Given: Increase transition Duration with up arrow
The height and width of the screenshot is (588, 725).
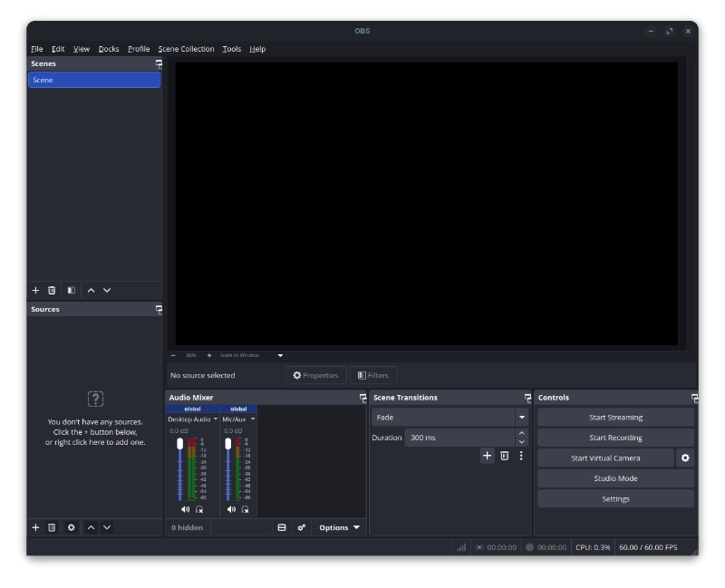Looking at the screenshot, I should [522, 433].
